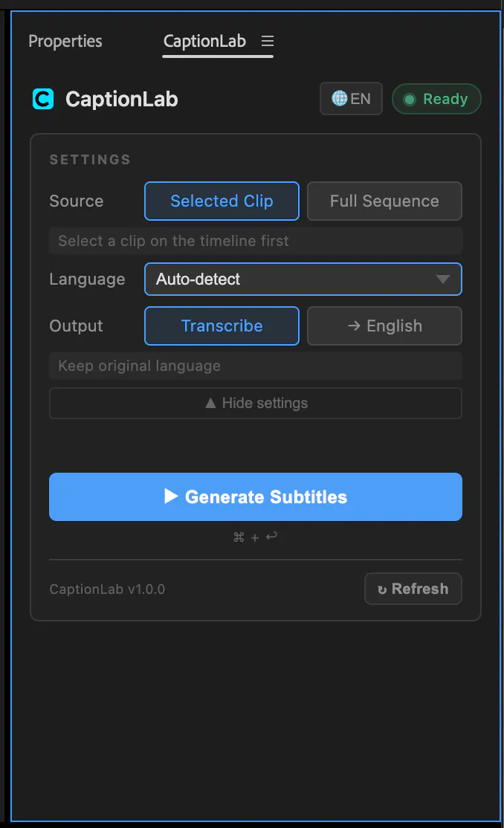Click the Output label

pyautogui.click(x=76, y=326)
